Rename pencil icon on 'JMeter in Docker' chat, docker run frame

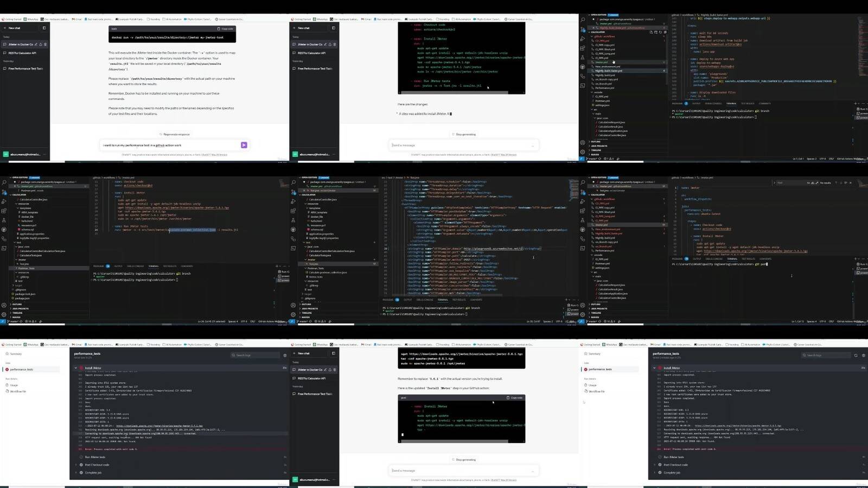pos(36,45)
